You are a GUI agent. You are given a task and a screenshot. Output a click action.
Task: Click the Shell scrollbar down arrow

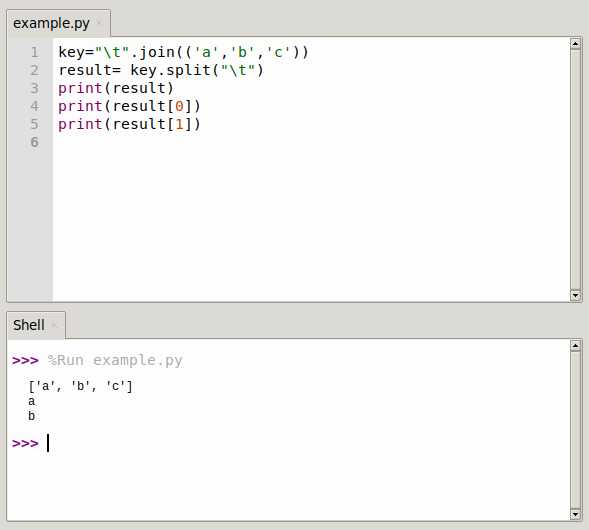575,514
